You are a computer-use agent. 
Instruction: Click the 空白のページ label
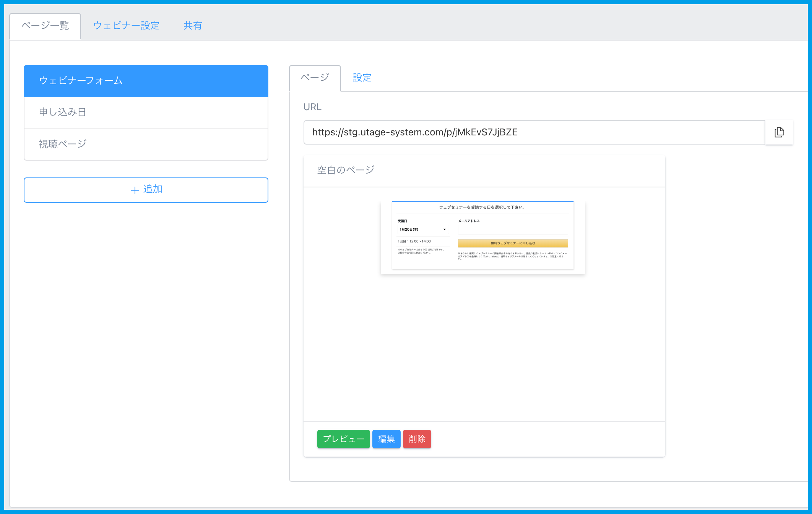click(344, 169)
